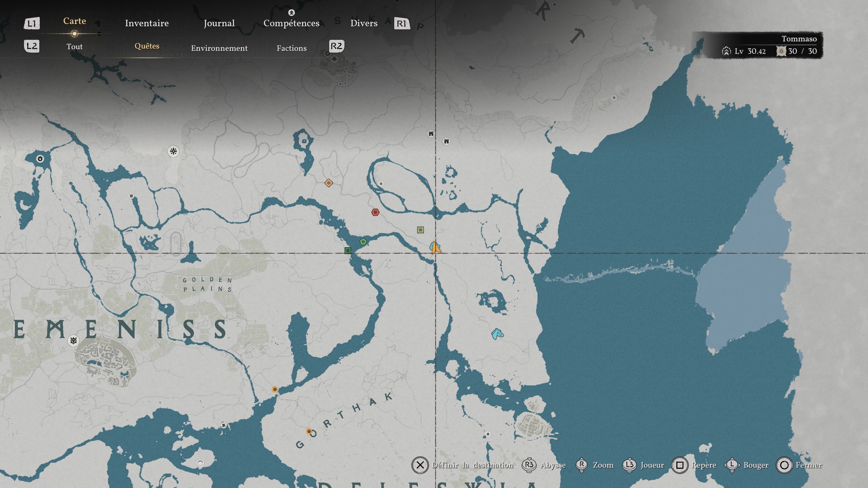Switch to the Inventaire tab

click(147, 23)
